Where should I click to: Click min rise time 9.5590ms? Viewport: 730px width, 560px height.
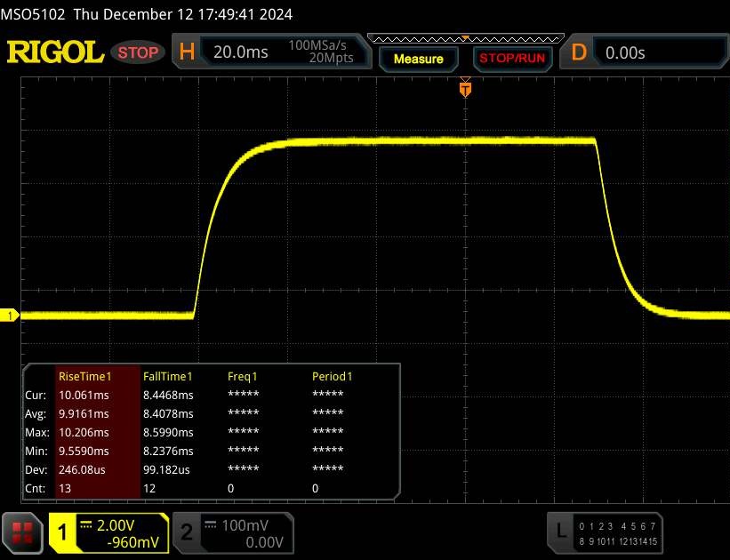(84, 451)
